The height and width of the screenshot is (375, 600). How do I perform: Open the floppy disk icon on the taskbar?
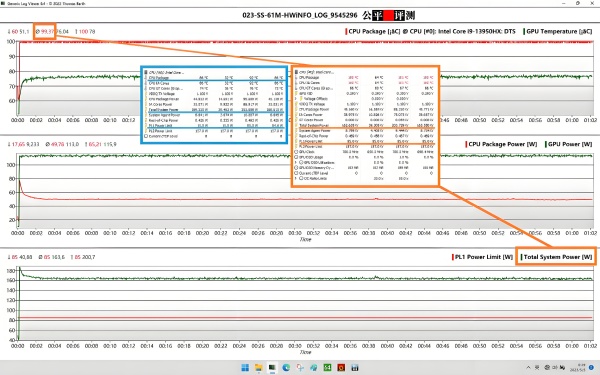point(355,368)
